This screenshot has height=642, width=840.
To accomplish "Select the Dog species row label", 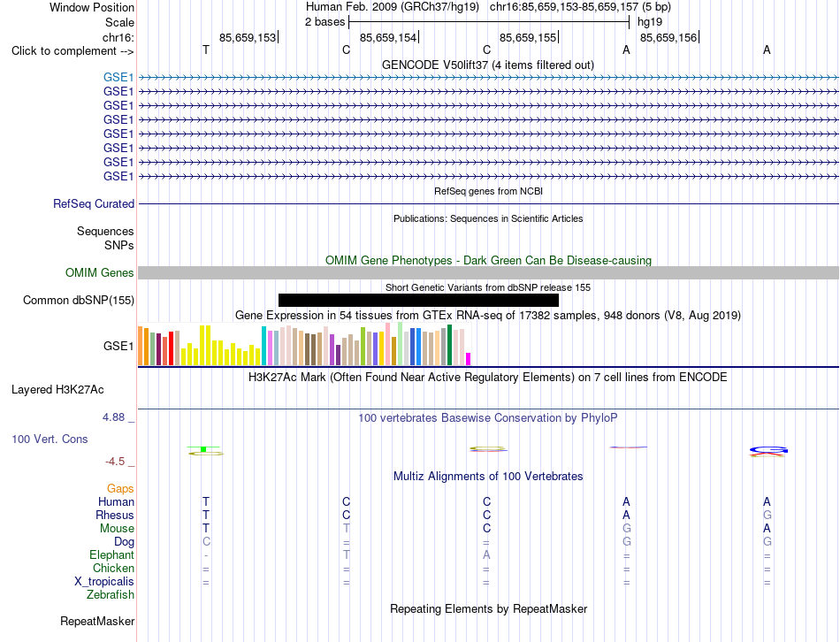I will [x=124, y=542].
